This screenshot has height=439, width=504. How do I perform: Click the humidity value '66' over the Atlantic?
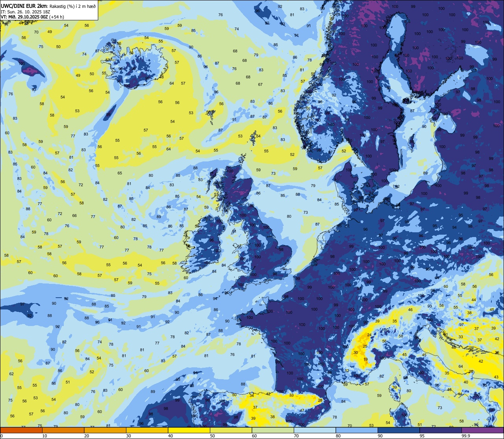[x=74, y=215]
